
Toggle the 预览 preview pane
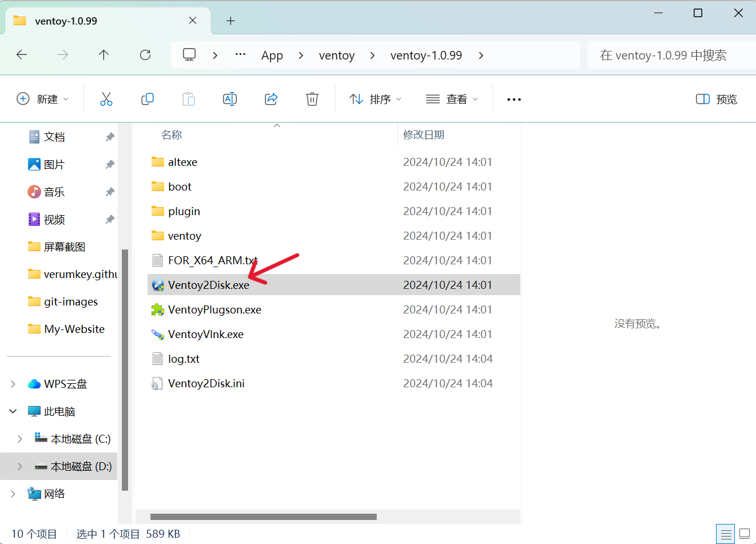(716, 99)
